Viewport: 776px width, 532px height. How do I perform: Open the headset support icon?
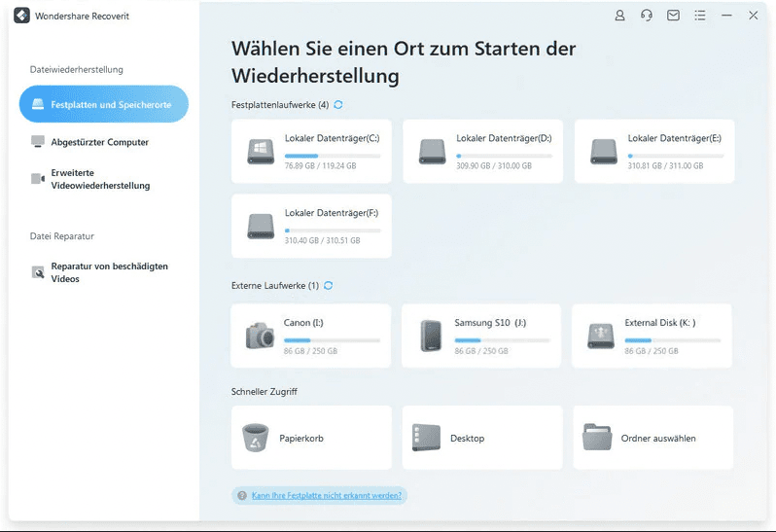(647, 16)
